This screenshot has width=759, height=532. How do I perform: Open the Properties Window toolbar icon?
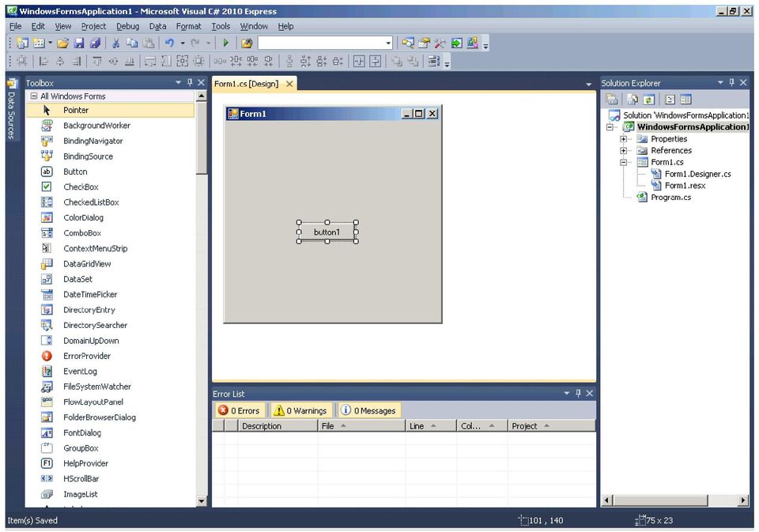424,43
